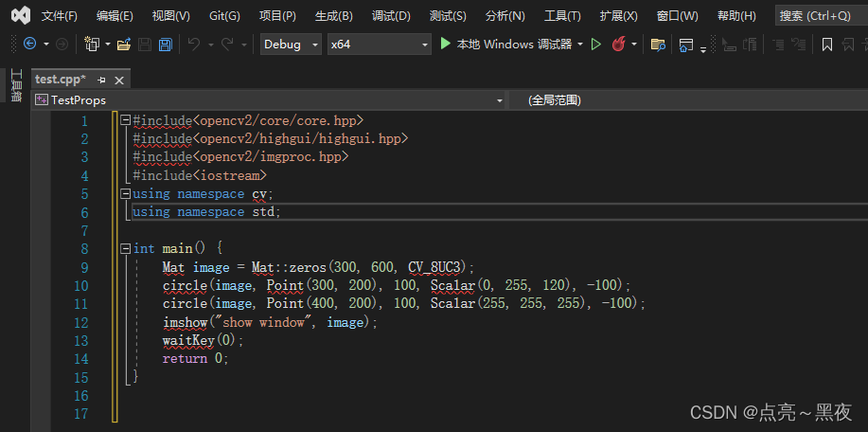Click 'imshow' on line 12
Viewport: 868px width, 432px height.
coord(185,322)
